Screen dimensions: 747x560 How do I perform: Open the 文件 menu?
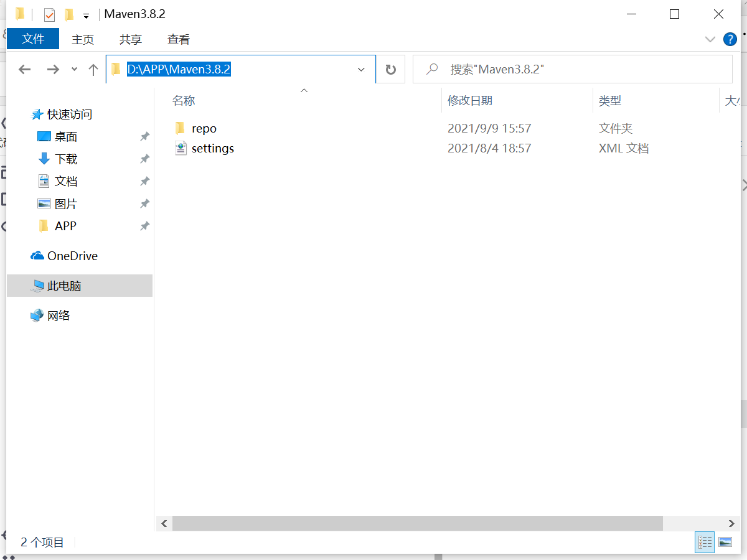coord(32,39)
